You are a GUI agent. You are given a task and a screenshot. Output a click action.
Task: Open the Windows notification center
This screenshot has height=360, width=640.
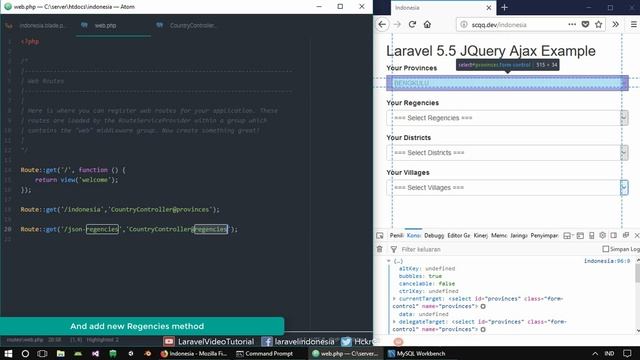point(627,353)
